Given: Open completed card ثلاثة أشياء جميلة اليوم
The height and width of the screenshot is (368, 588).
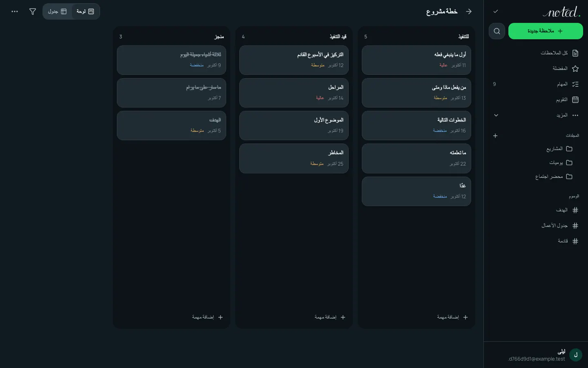Looking at the screenshot, I should pos(171,60).
